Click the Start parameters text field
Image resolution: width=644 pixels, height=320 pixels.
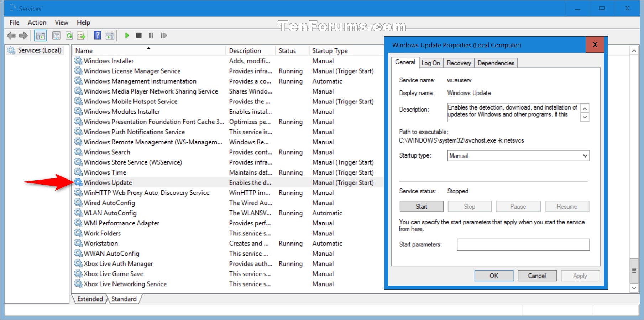pyautogui.click(x=523, y=245)
